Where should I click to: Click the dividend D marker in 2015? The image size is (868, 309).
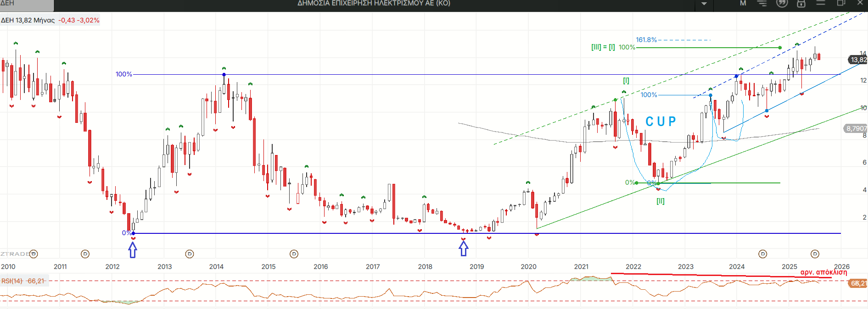[294, 254]
